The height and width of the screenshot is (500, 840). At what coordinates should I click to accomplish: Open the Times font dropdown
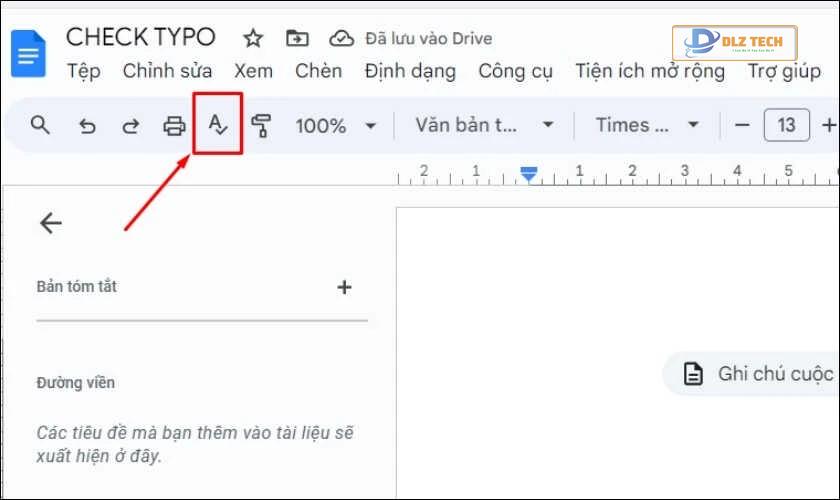tap(648, 125)
